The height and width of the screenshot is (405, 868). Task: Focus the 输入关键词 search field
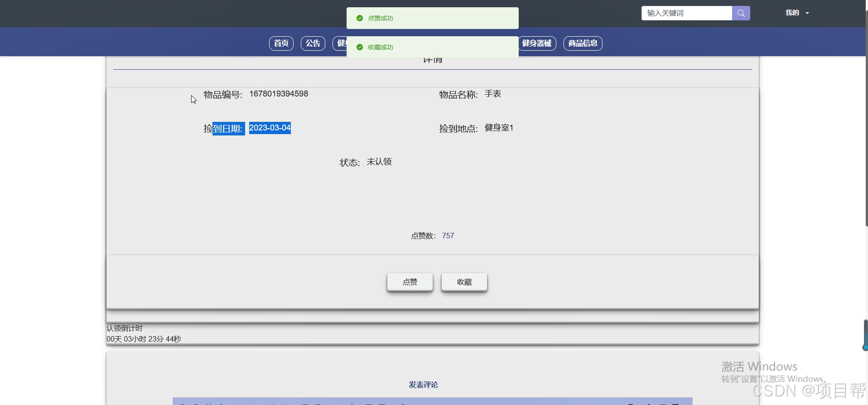tap(687, 13)
